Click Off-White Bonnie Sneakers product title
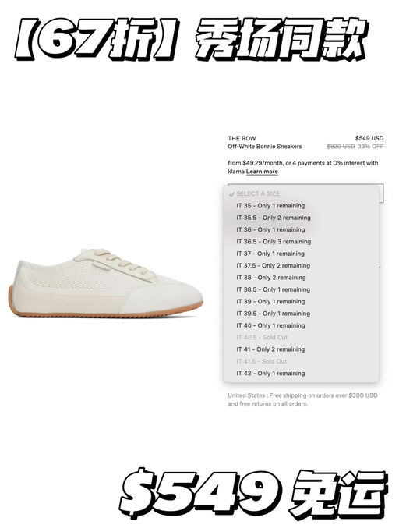This screenshot has width=399, height=532. point(265,147)
